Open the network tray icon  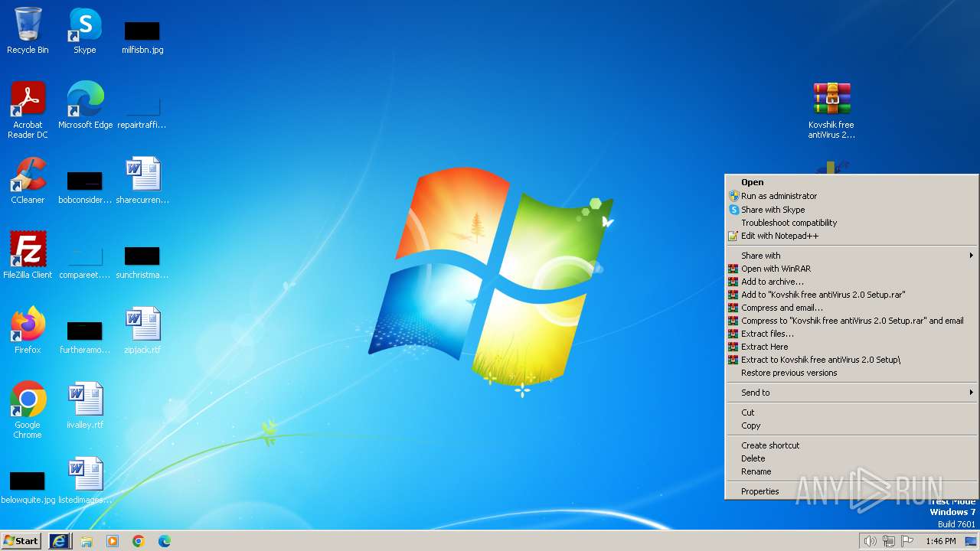[x=889, y=541]
